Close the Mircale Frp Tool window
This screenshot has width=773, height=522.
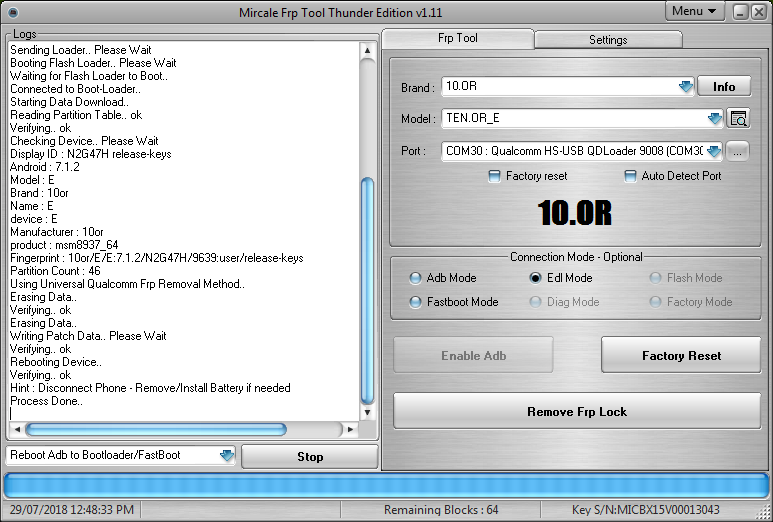(x=759, y=12)
